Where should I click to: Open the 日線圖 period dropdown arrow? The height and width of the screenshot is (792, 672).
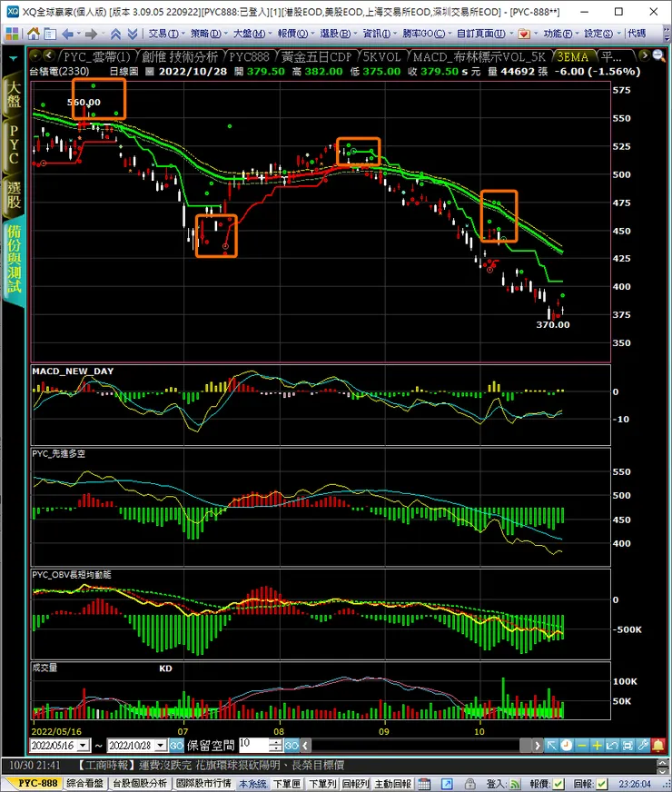click(150, 72)
